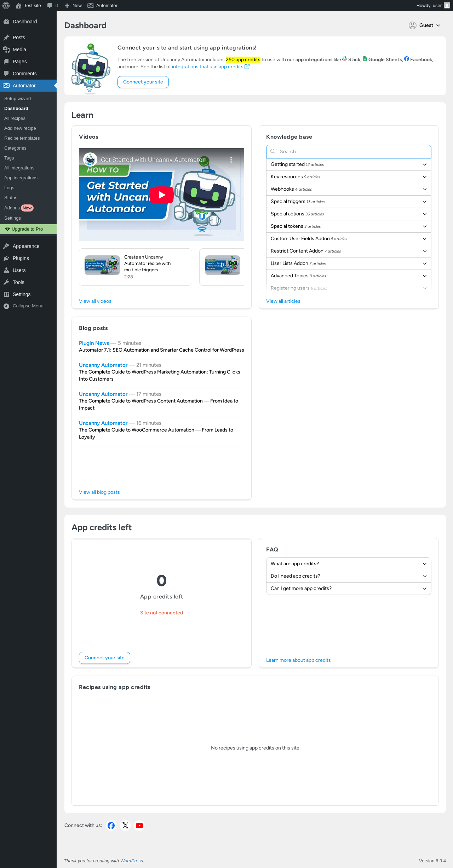Expand Restrict Content Addon articles
The image size is (453, 868).
pyautogui.click(x=349, y=251)
